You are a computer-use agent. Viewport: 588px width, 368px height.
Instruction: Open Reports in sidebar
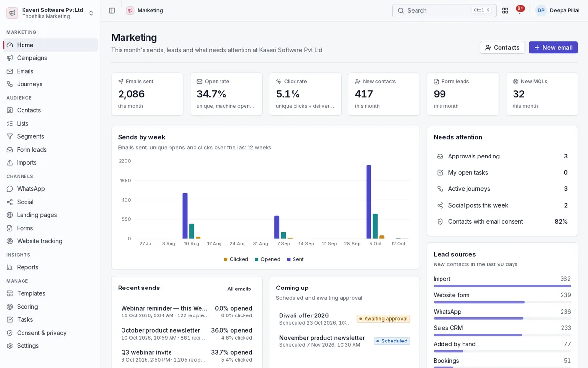pos(50,267)
